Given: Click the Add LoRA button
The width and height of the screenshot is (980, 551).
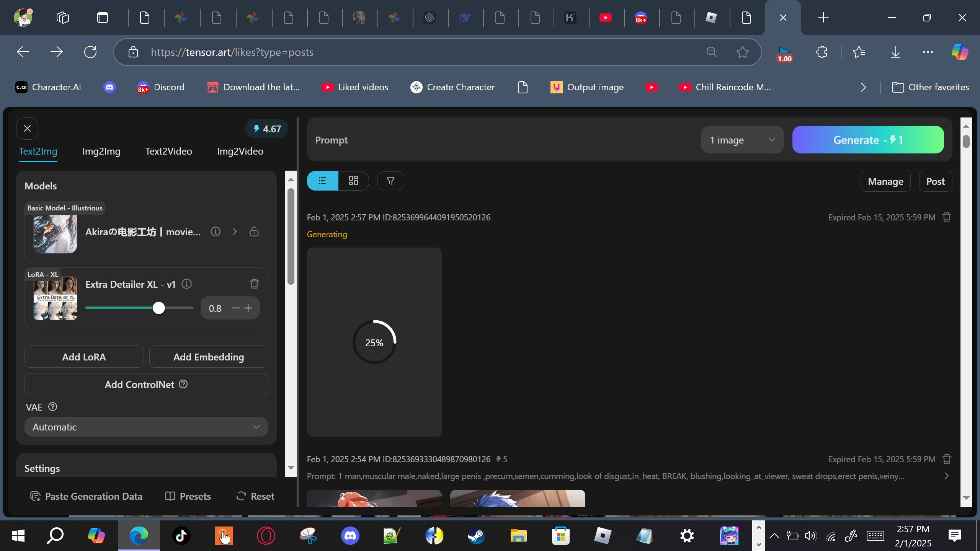Looking at the screenshot, I should (x=84, y=357).
